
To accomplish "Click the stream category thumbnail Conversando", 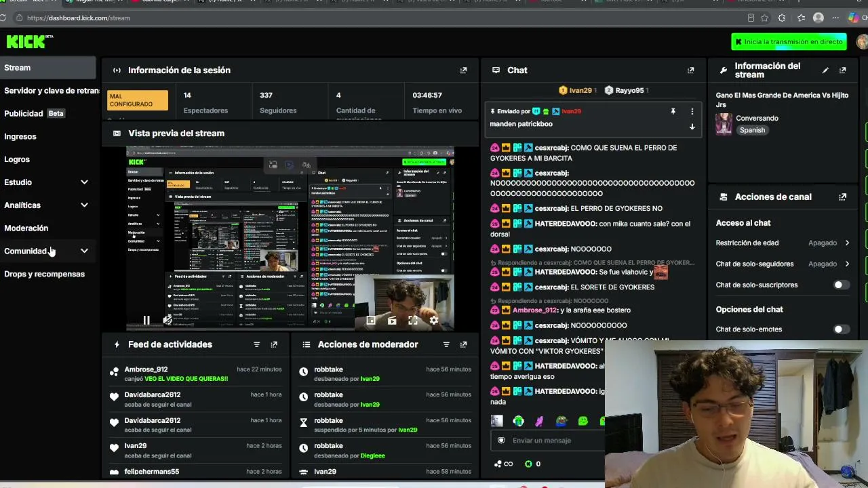I will 724,124.
